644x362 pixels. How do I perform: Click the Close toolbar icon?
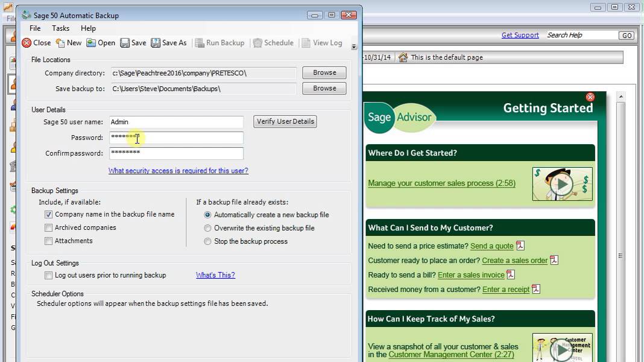[x=27, y=43]
